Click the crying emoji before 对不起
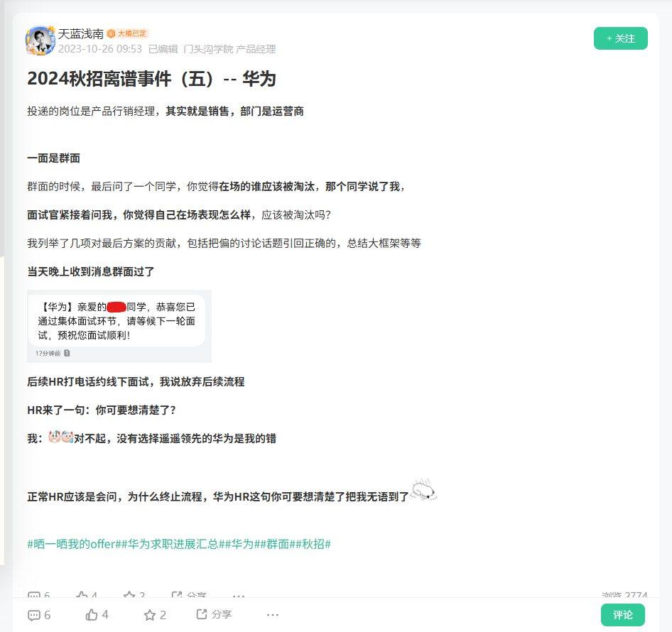Image resolution: width=672 pixels, height=632 pixels. click(61, 437)
